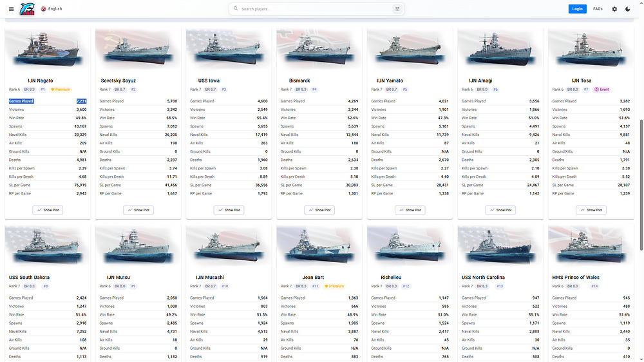Click the #1 rank chip on IJN Nagato
Viewport: 644px width, 362px height.
(43, 89)
